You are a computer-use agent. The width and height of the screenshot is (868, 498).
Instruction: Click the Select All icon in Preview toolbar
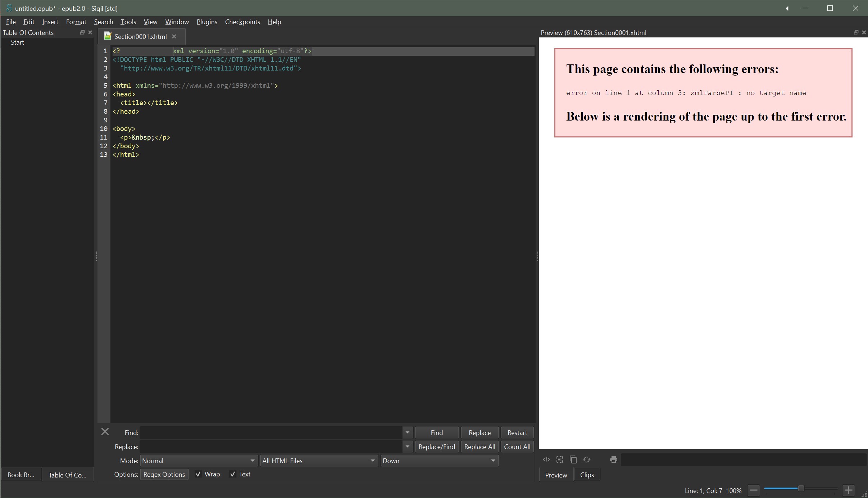coord(559,459)
